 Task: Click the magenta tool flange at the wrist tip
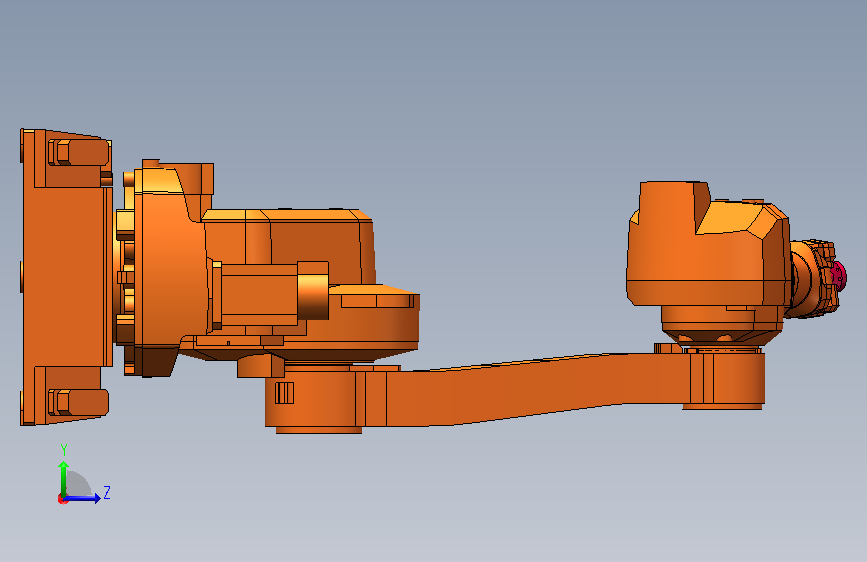coord(839,275)
